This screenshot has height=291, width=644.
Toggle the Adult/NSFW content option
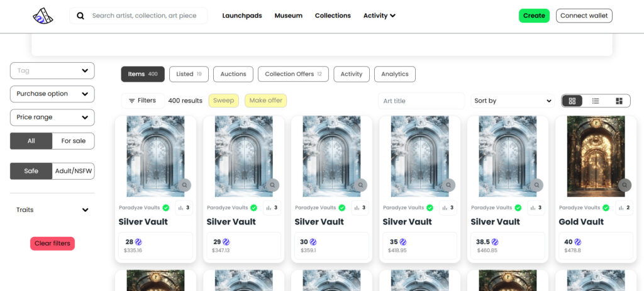pos(73,171)
